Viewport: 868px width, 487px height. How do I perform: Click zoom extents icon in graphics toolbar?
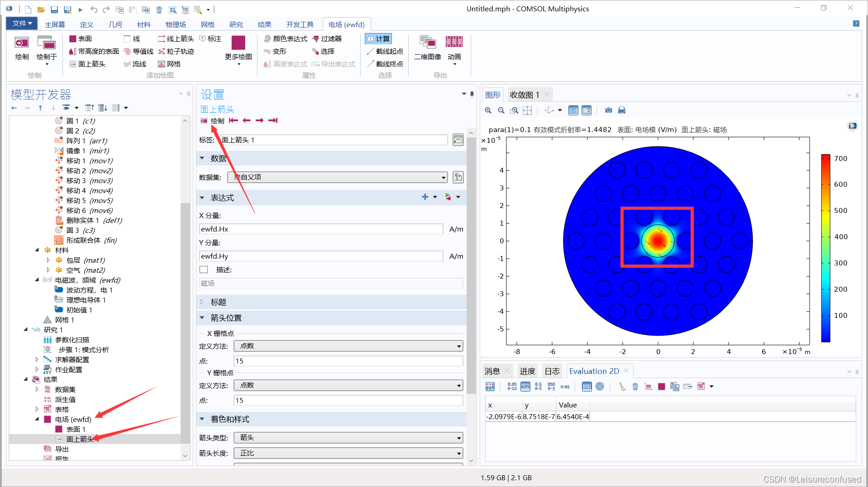pyautogui.click(x=527, y=110)
